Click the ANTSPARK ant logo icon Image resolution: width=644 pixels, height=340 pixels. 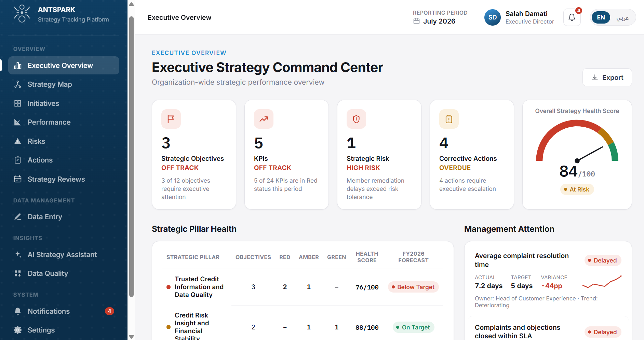pyautogui.click(x=22, y=14)
